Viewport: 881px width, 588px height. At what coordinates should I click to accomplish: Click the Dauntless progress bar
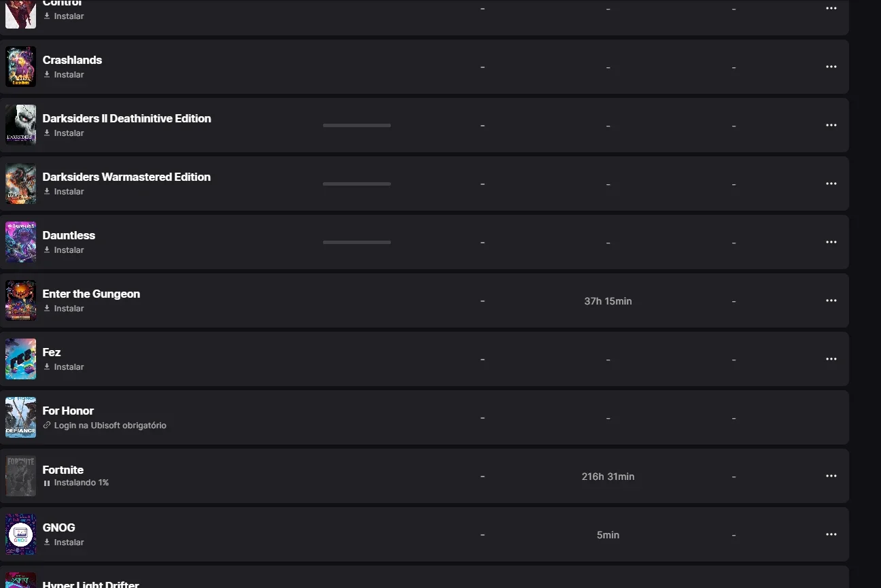(357, 242)
